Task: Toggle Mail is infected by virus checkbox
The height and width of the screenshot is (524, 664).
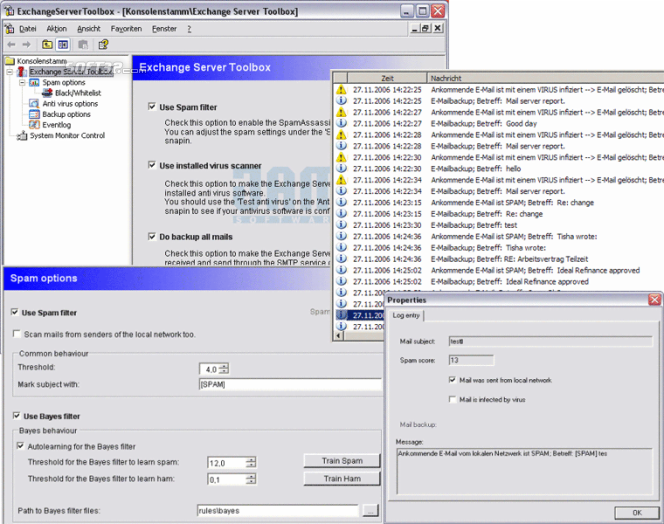Action: [x=452, y=399]
